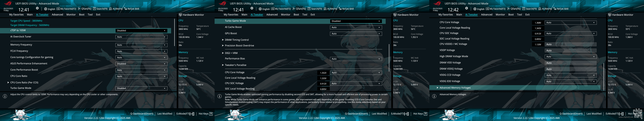The height and width of the screenshot is (121, 644).
Task: Expand the DIGI + VRM submenu
Action: [231, 53]
